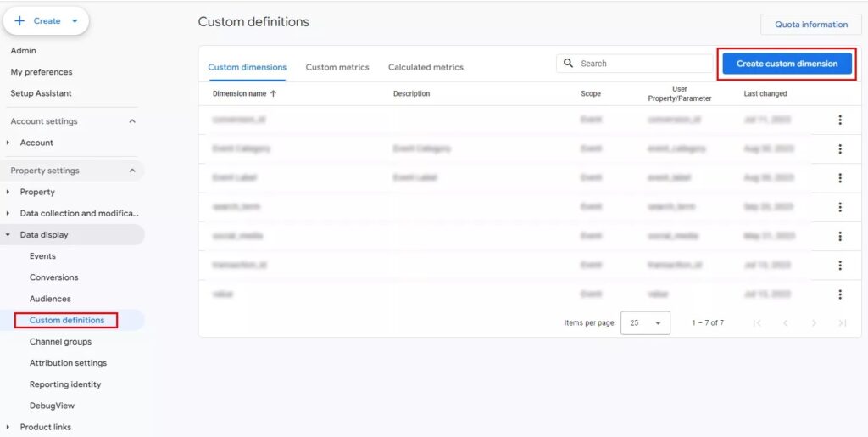868x437 pixels.
Task: Open the three-dot menu for the first dimension row
Action: point(839,120)
